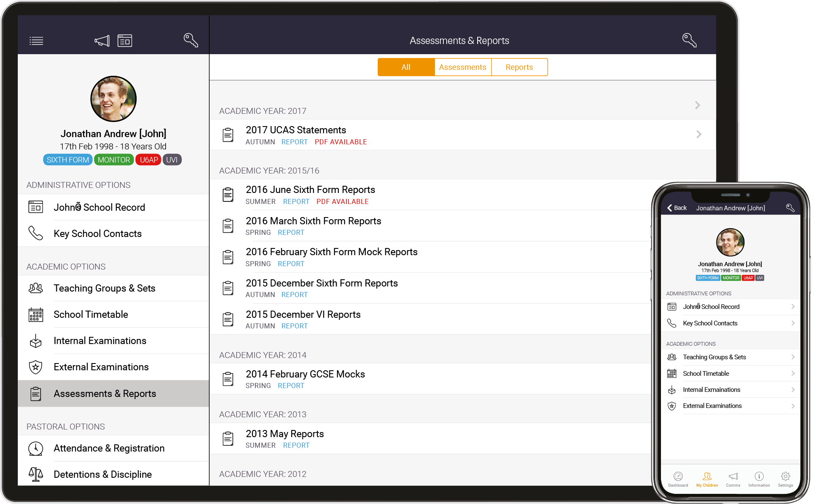Expand Academic Year 2017 header chevron

click(697, 105)
